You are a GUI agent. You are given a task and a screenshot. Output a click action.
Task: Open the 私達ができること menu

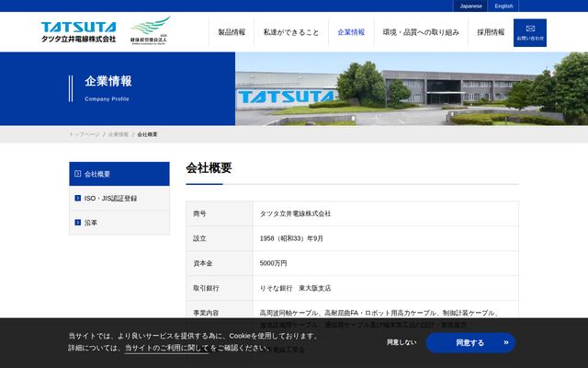tap(291, 32)
